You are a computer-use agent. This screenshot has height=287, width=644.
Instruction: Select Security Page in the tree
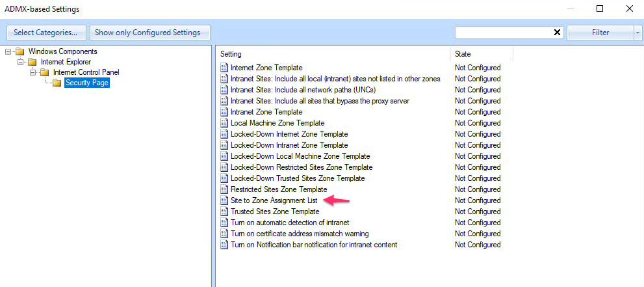point(88,83)
